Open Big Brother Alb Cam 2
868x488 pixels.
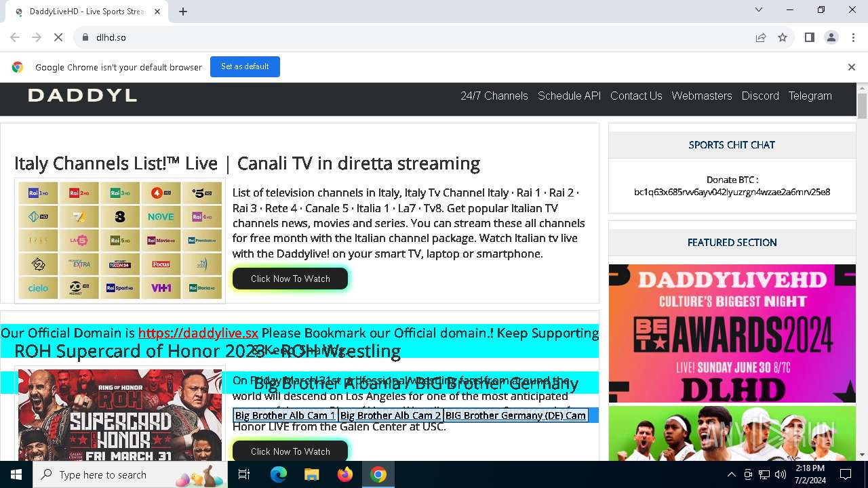click(391, 415)
